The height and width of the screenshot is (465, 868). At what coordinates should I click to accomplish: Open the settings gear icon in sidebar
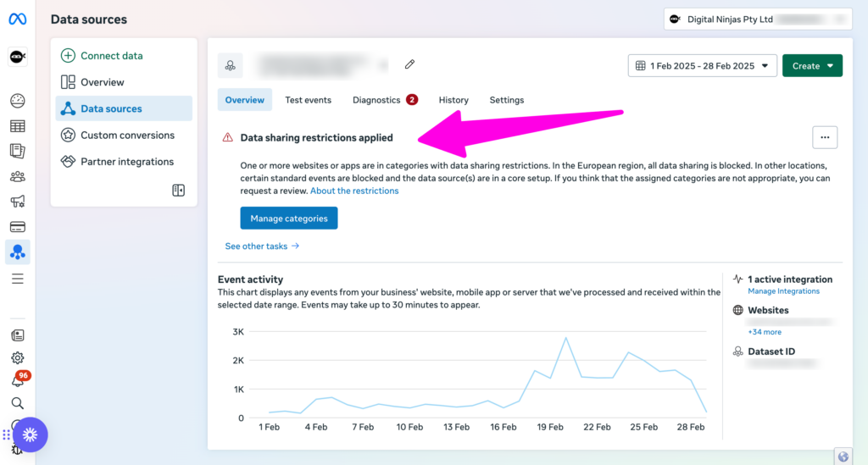click(17, 358)
